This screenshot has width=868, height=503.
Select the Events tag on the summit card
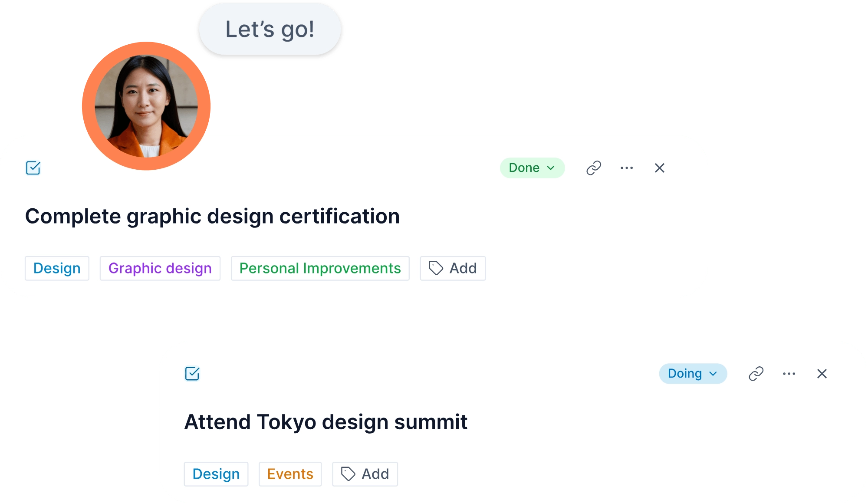point(290,474)
